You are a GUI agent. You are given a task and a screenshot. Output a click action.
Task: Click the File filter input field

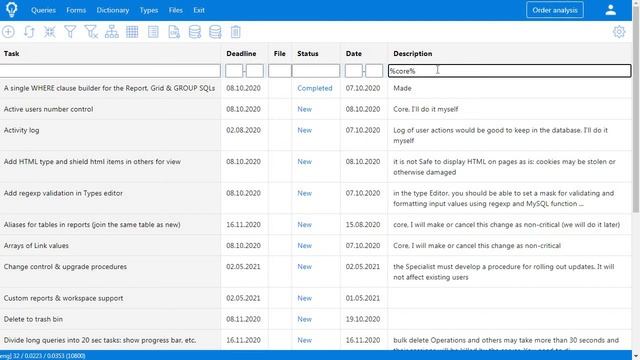pyautogui.click(x=280, y=71)
